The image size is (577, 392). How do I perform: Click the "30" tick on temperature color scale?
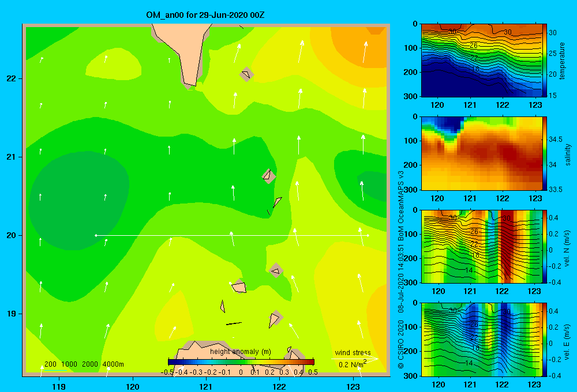click(x=553, y=33)
